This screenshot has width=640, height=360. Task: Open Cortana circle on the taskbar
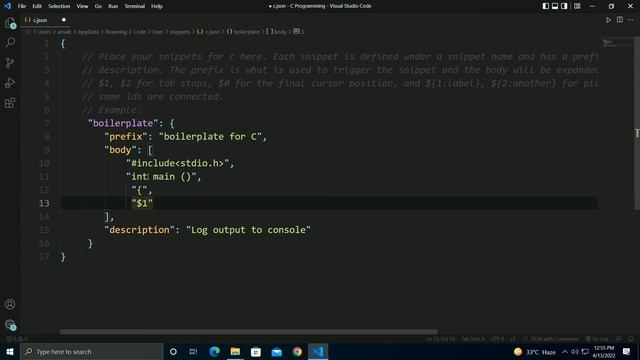pyautogui.click(x=173, y=352)
